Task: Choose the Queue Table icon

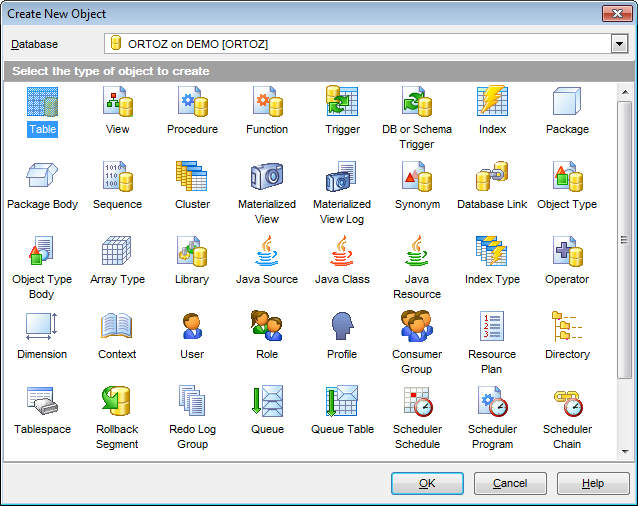Action: click(342, 401)
